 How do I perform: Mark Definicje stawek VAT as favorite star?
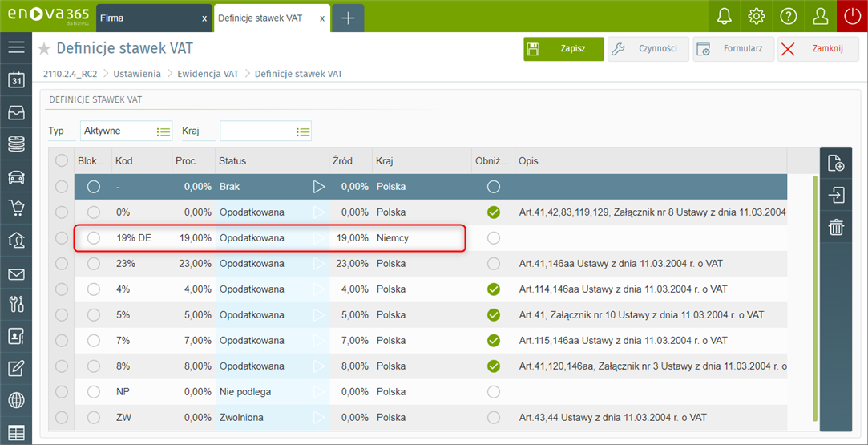pos(44,49)
